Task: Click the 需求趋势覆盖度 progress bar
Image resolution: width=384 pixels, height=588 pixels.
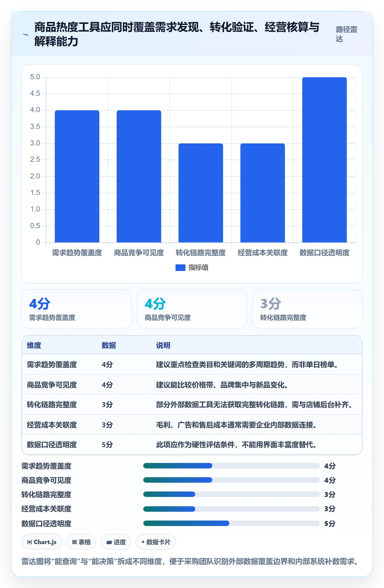Action: click(x=231, y=466)
